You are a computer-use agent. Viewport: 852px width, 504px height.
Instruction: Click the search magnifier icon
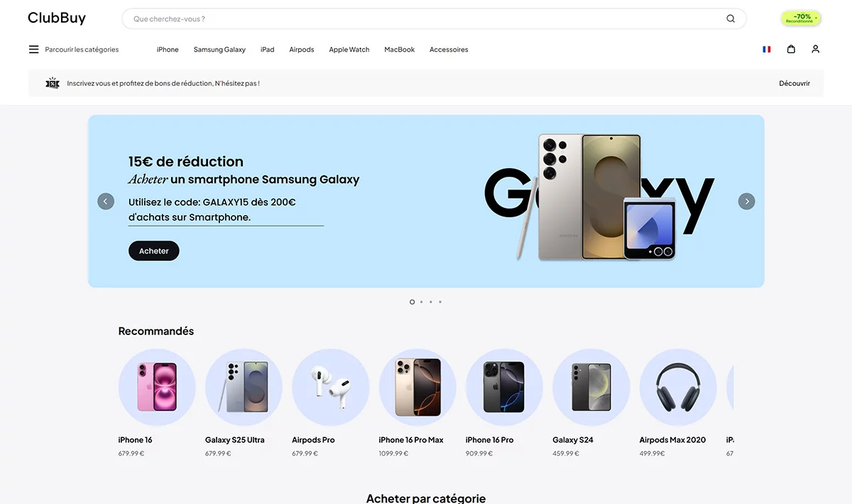(x=731, y=19)
